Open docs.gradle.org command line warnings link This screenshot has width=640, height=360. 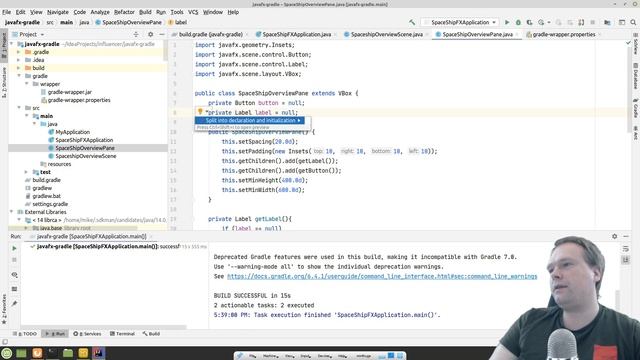(x=382, y=276)
